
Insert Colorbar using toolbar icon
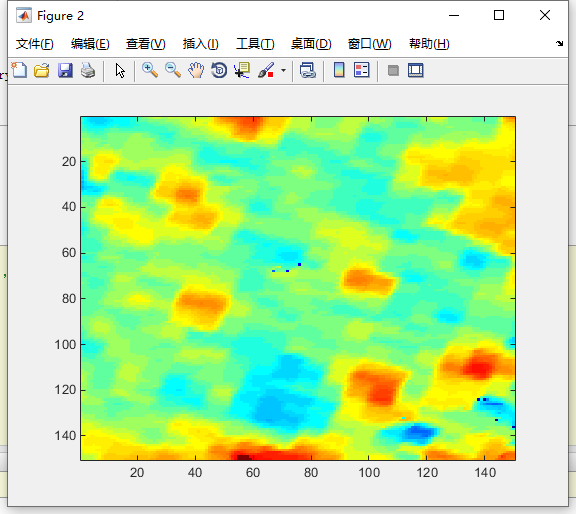(339, 70)
